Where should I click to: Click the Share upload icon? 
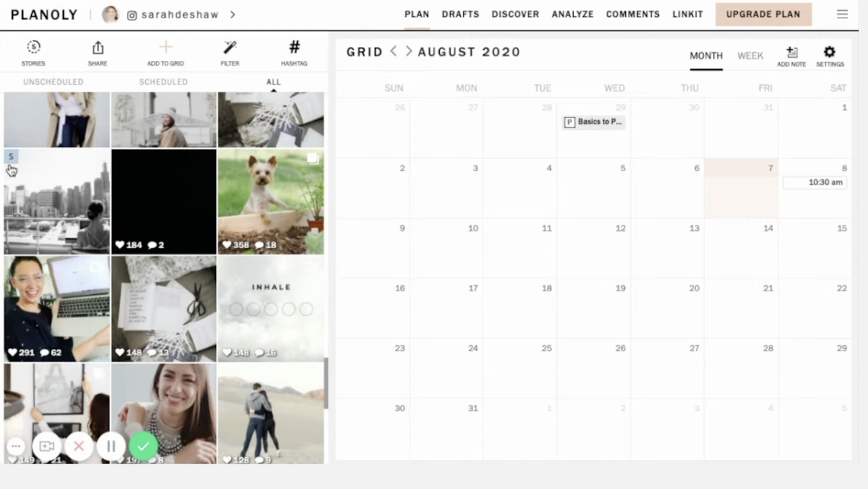click(98, 48)
